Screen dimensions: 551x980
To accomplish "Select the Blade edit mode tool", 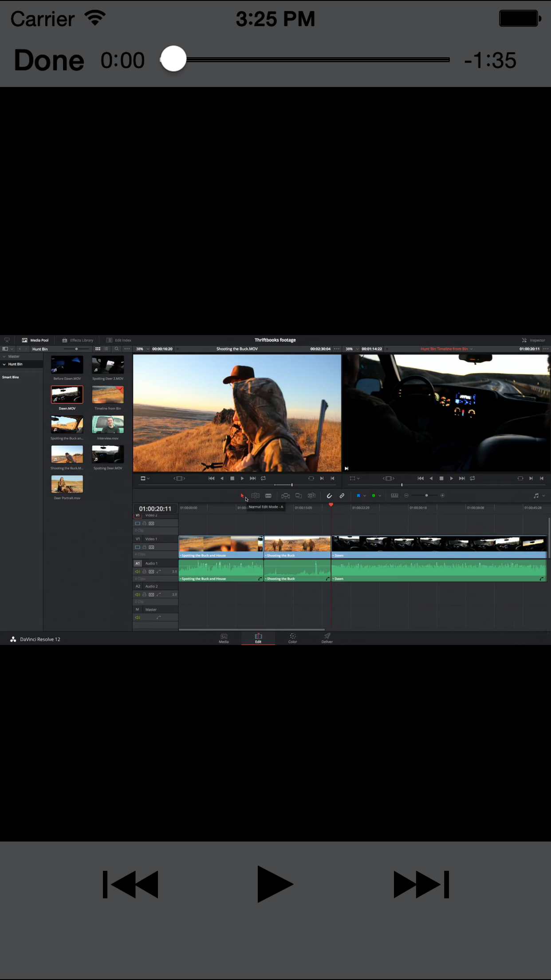I will (x=268, y=496).
